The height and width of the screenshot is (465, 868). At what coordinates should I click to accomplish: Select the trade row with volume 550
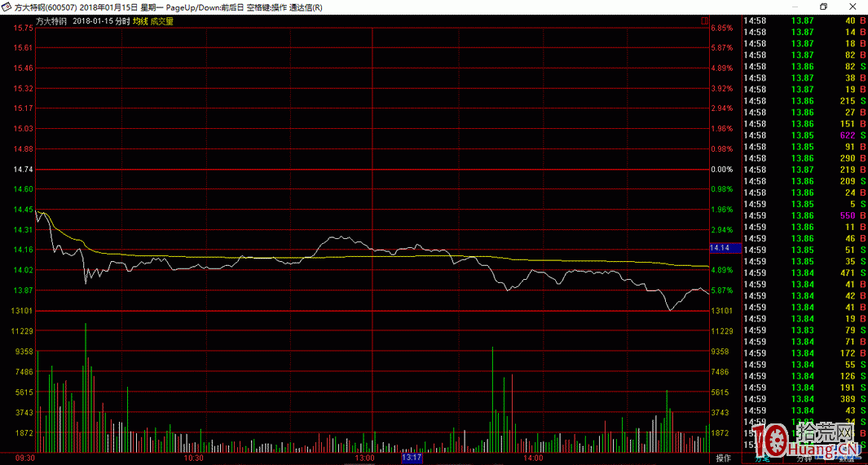click(x=805, y=215)
